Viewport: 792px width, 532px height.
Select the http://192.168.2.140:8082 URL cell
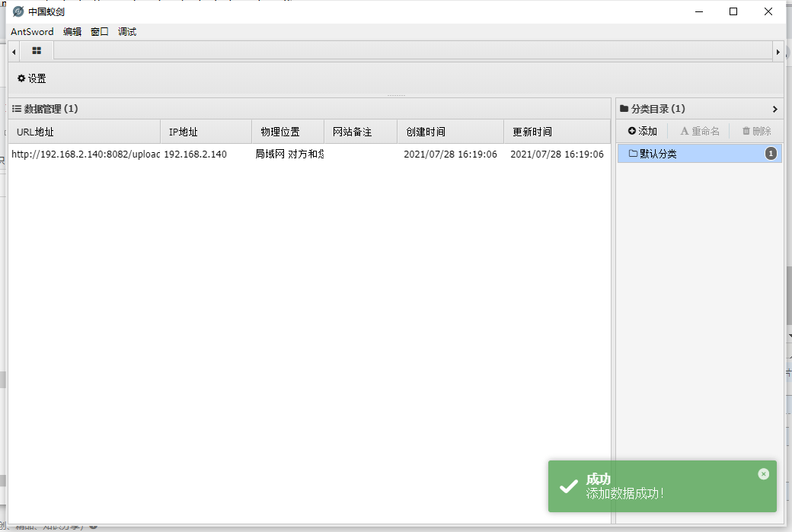click(85, 154)
